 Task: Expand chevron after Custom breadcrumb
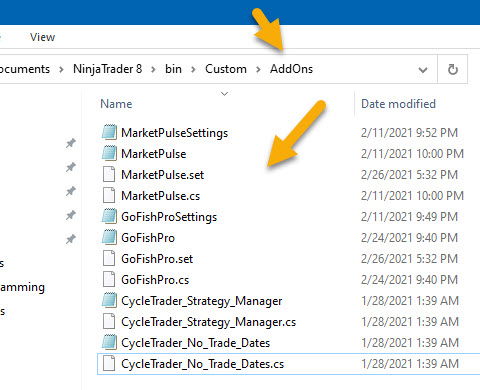click(258, 70)
